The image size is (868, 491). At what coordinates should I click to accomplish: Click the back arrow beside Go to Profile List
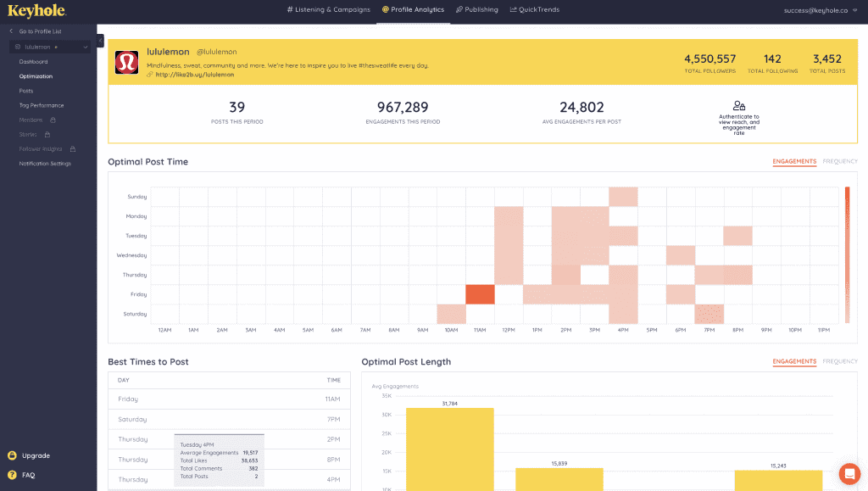(11, 31)
